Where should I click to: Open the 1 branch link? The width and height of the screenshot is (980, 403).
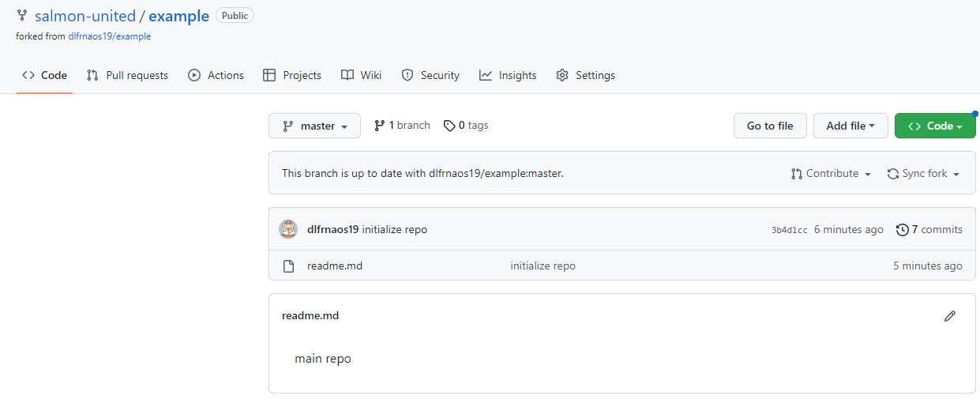[402, 125]
